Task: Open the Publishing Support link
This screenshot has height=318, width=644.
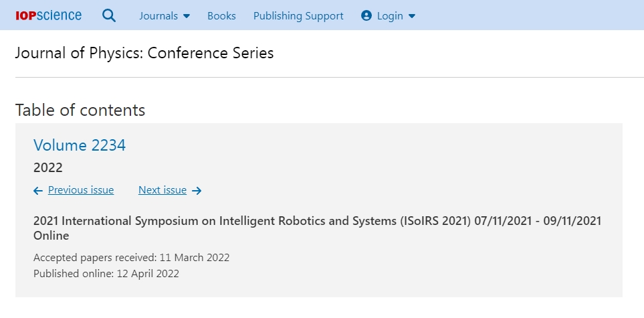Action: [298, 15]
